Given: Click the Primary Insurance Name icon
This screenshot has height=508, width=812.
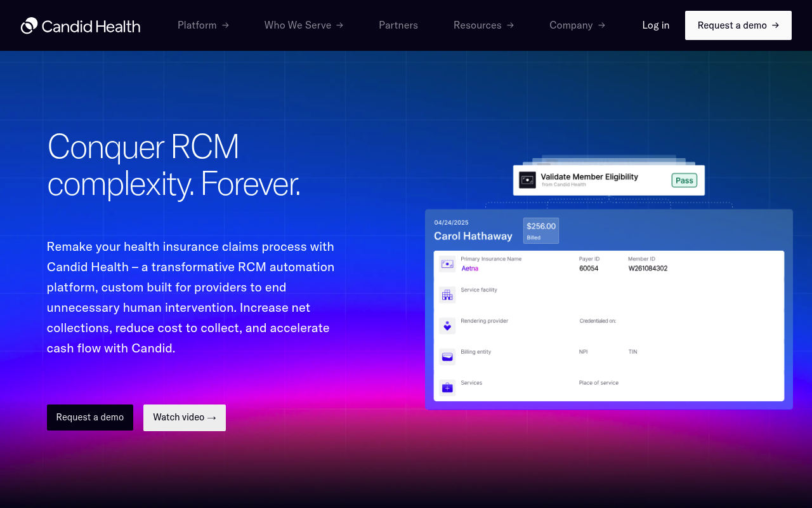Looking at the screenshot, I should pyautogui.click(x=447, y=264).
